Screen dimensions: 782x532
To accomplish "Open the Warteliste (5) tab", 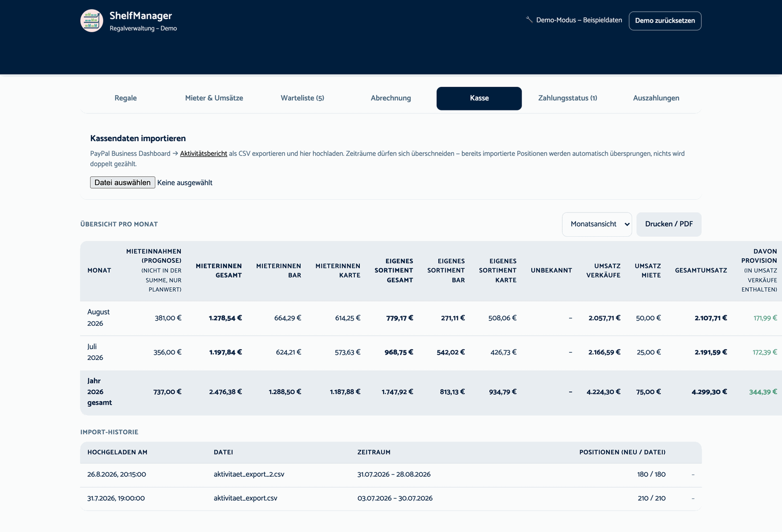I will 303,98.
